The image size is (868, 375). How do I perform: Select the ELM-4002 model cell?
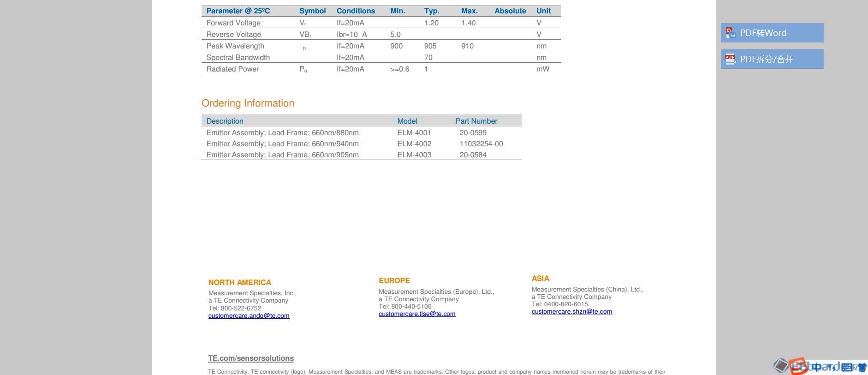point(414,144)
